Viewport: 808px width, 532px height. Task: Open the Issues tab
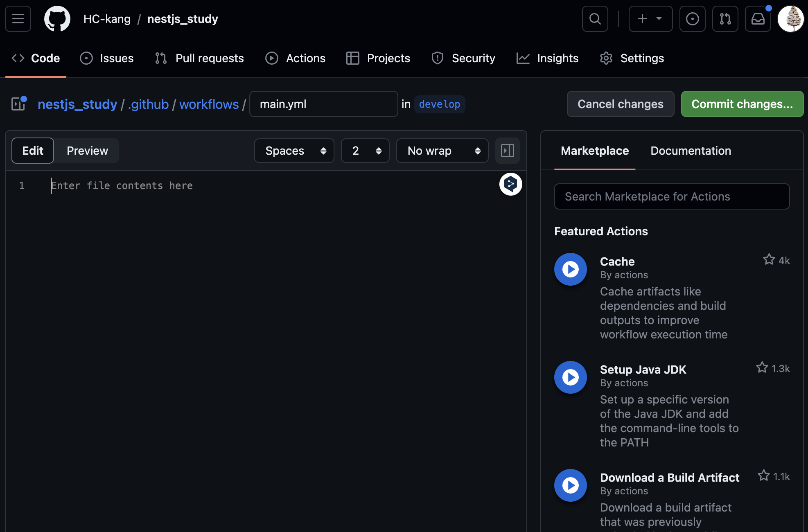coord(107,58)
